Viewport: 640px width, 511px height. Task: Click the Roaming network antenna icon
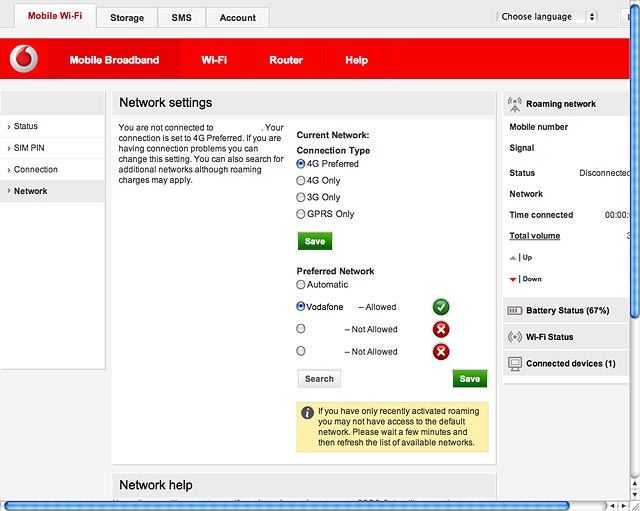[515, 104]
